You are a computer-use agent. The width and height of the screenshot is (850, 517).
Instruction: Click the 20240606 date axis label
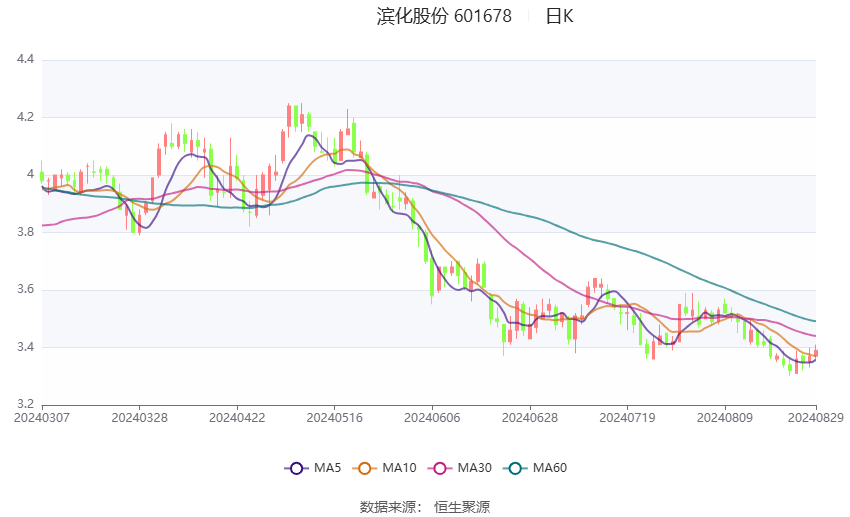click(x=432, y=418)
